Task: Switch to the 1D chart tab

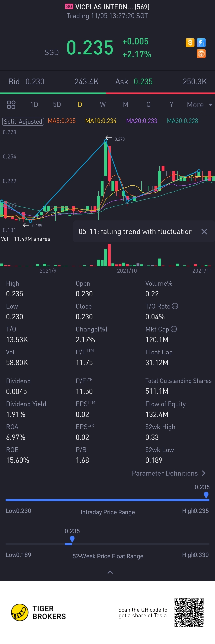Action: (x=34, y=104)
